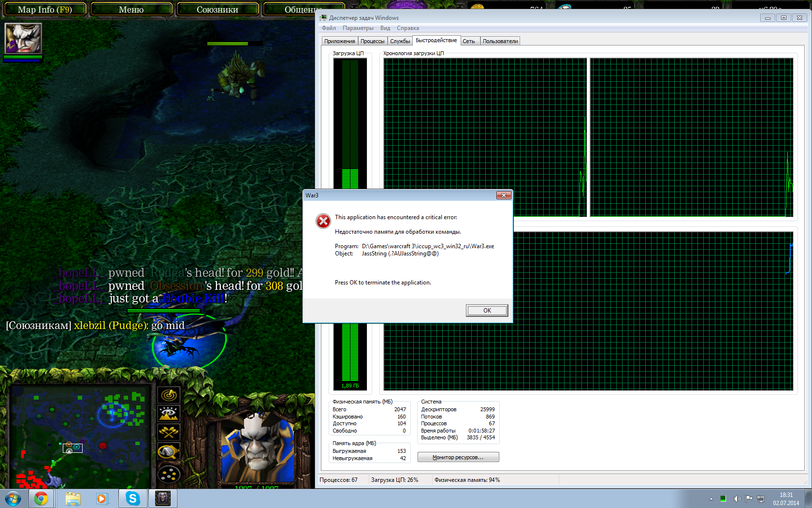This screenshot has height=508, width=812.
Task: Close the War3 error dialog
Action: [x=504, y=195]
